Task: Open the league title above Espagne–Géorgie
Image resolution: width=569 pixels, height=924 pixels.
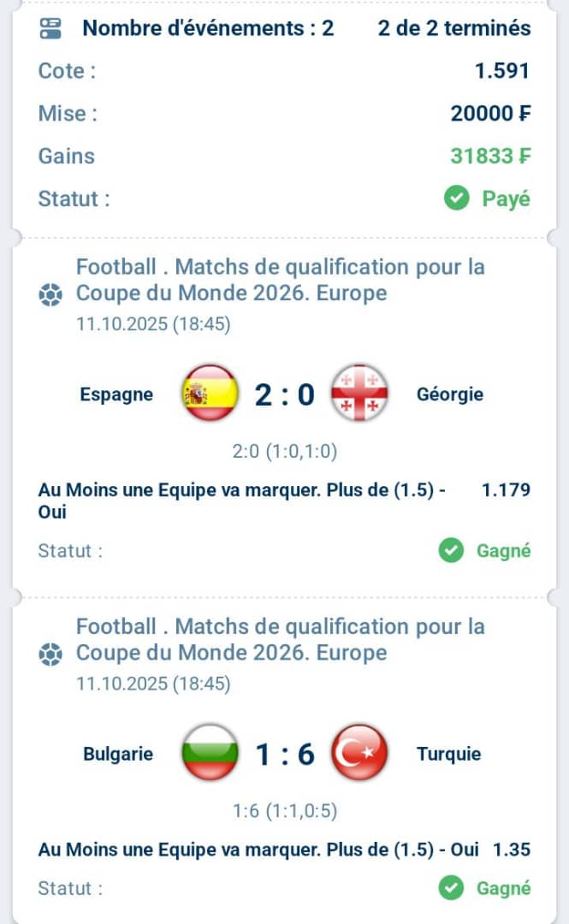Action: click(x=281, y=281)
